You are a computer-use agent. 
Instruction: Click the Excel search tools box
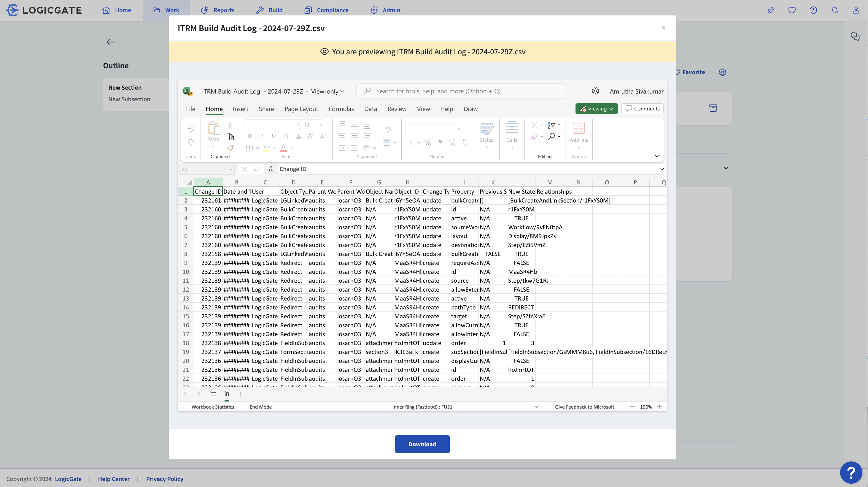460,91
